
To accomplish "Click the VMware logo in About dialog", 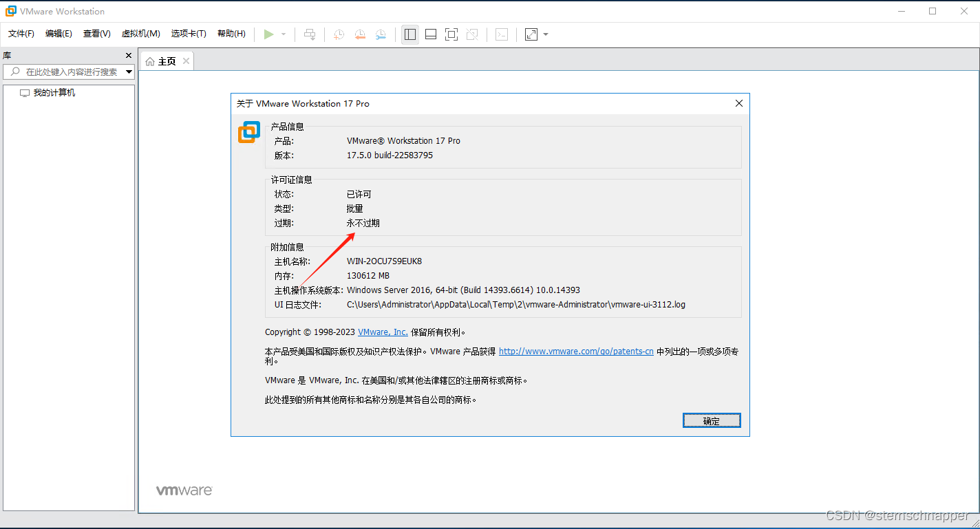I will [x=249, y=132].
